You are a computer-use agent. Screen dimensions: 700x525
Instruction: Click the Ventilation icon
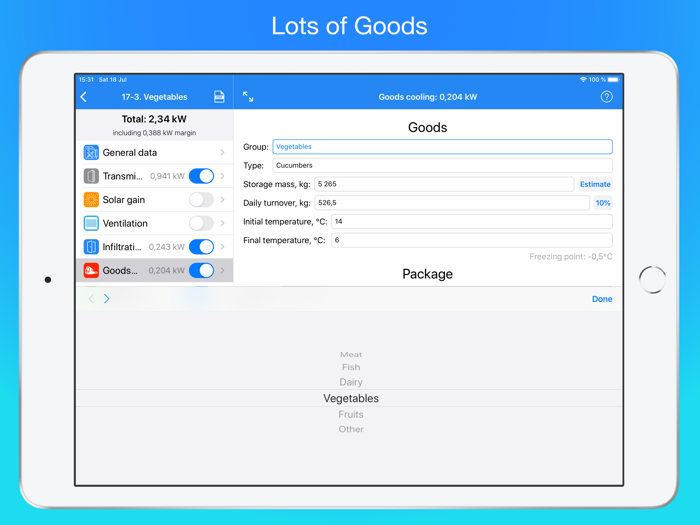click(x=91, y=223)
